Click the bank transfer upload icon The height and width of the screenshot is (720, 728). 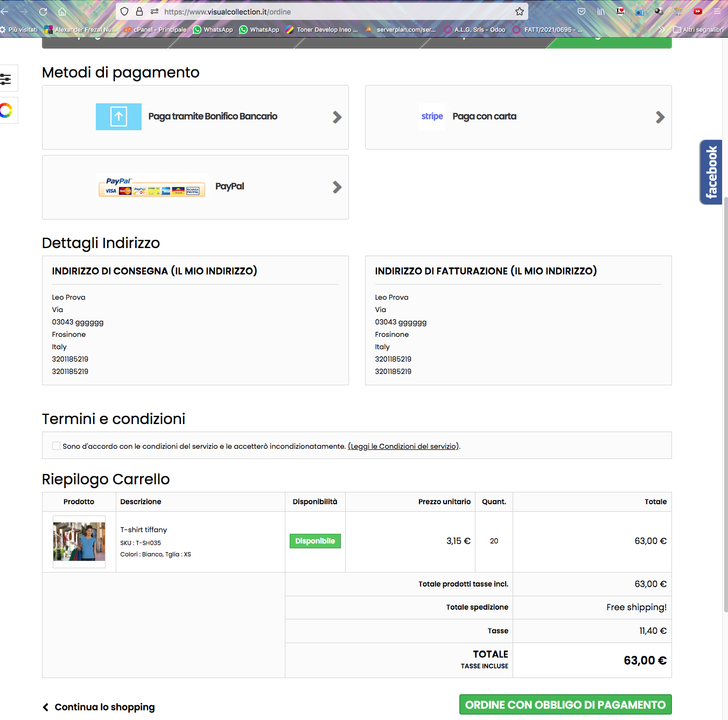118,117
